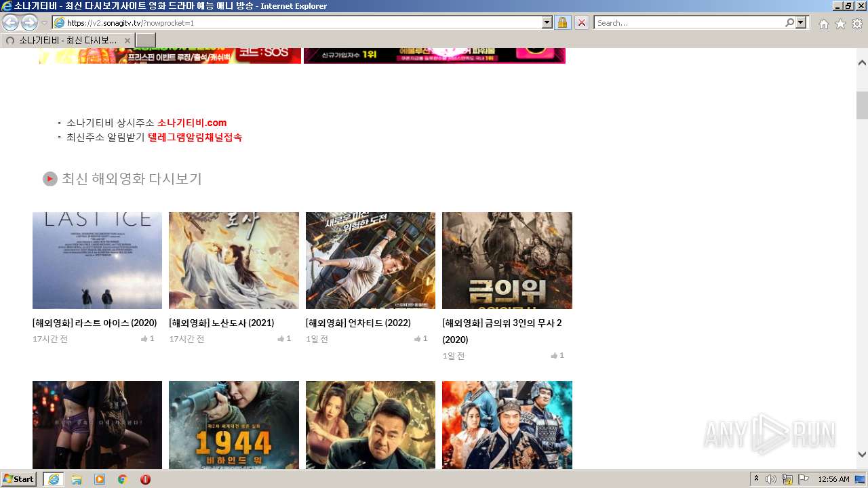Click the address bar URL field

tap(303, 23)
